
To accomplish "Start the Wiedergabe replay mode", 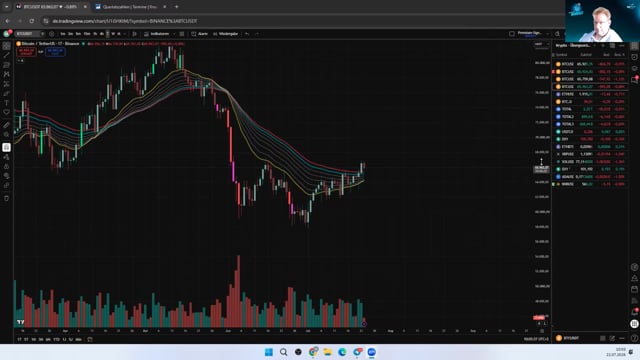I will tap(225, 34).
